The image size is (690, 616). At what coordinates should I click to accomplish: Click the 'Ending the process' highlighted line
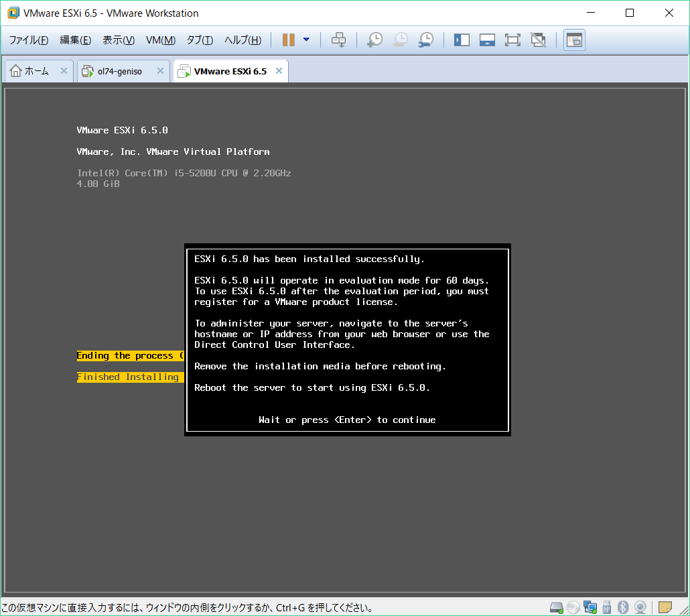pos(130,356)
